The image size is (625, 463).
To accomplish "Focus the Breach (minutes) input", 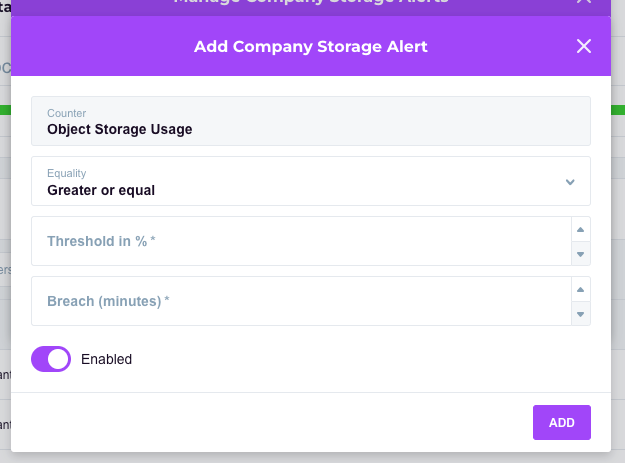I will [x=300, y=301].
